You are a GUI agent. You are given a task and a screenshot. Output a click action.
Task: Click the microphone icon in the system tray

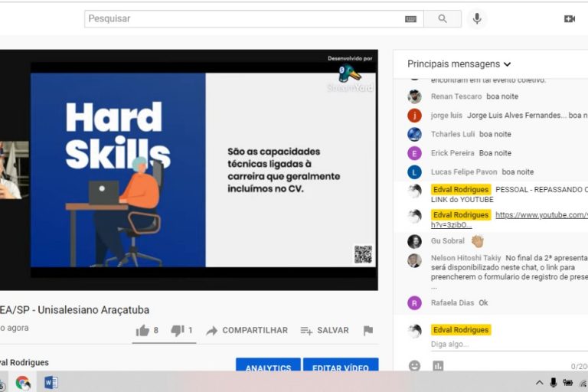tap(553, 382)
